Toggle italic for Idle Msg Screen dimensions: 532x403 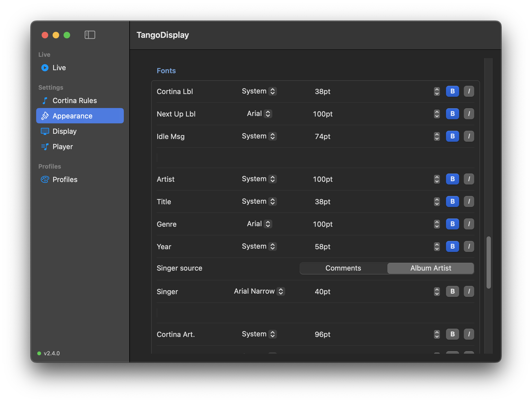[469, 136]
